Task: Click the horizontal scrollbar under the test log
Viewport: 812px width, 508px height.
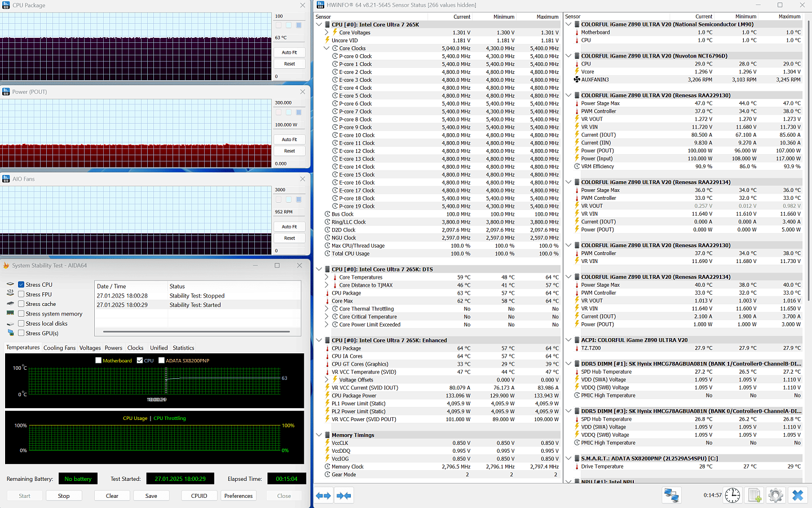Action: (196, 331)
